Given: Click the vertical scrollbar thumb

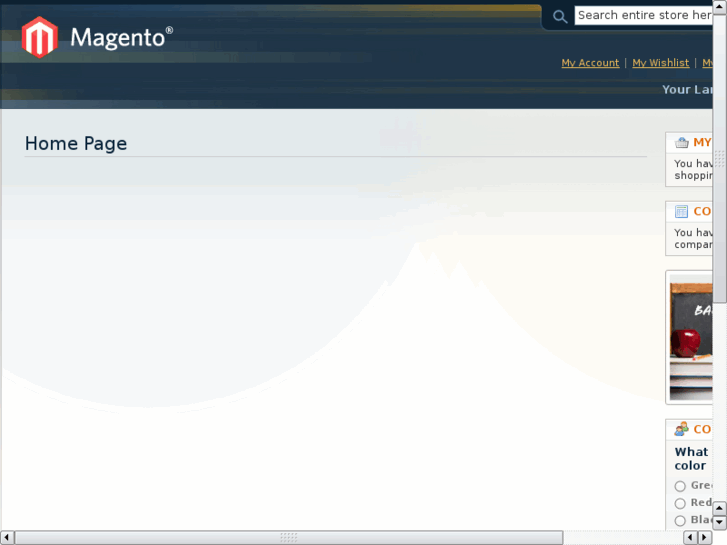Looking at the screenshot, I should coord(719,158).
